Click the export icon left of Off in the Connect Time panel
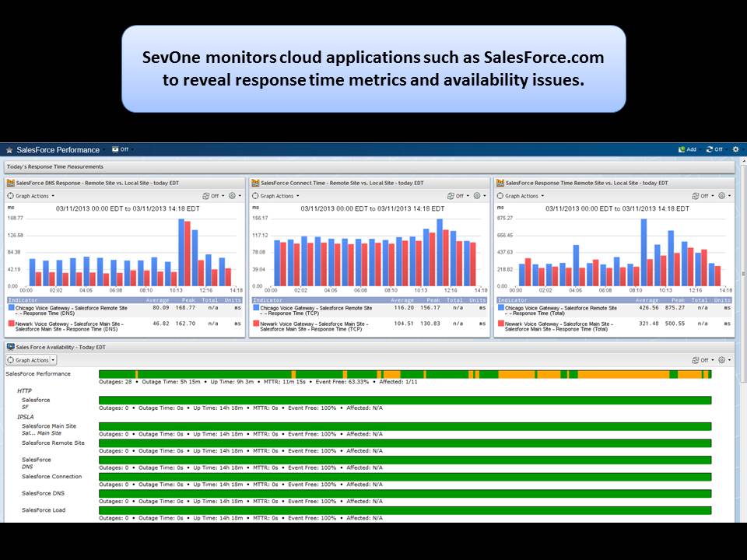 click(x=451, y=195)
